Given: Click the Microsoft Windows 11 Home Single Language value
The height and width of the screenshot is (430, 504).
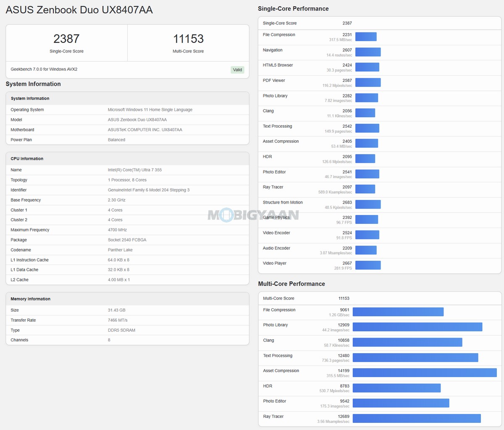Looking at the screenshot, I should [x=150, y=110].
